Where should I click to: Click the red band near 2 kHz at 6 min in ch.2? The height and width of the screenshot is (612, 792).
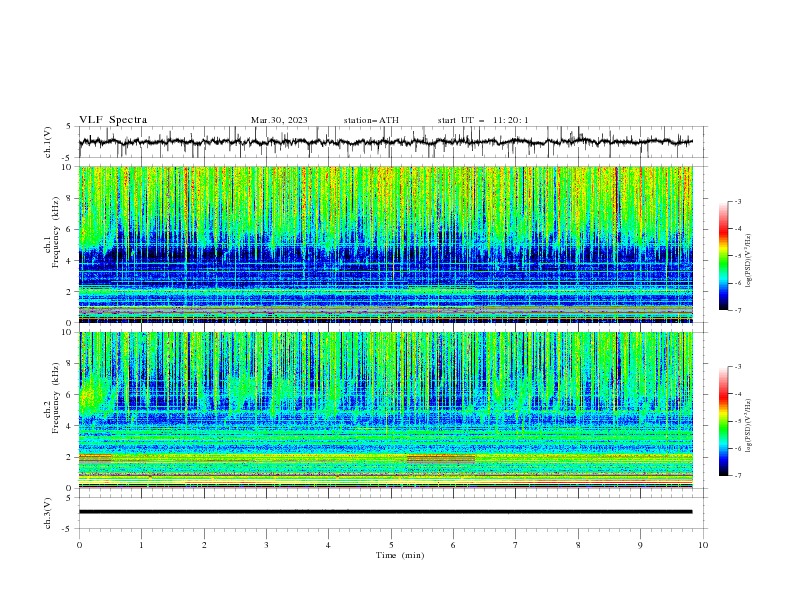(x=440, y=459)
